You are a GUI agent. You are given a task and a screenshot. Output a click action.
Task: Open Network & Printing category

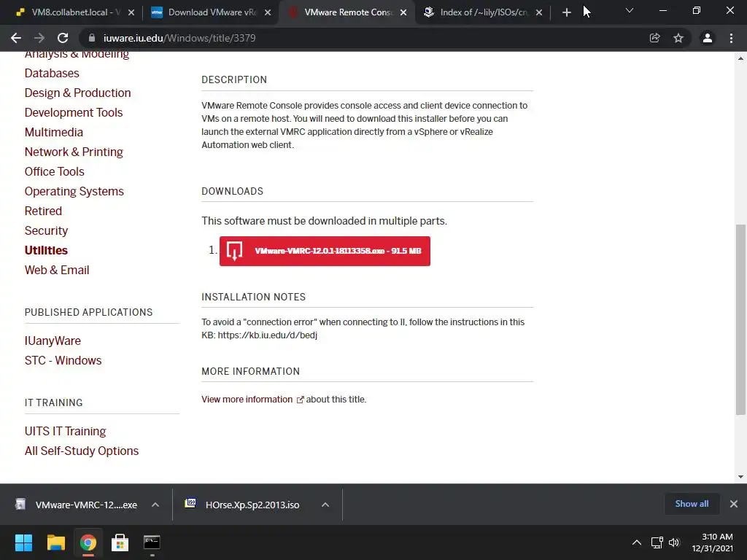(x=74, y=152)
